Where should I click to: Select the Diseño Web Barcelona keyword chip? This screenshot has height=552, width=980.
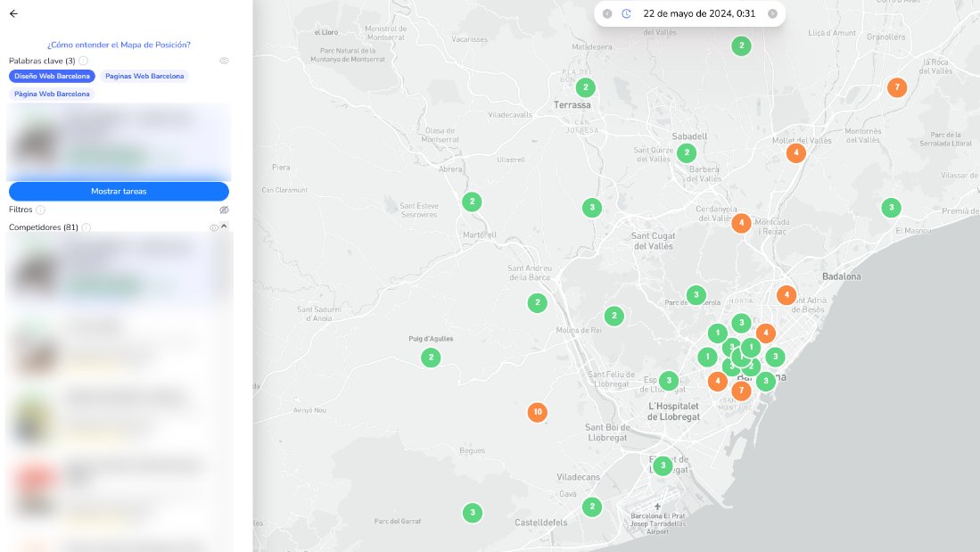pyautogui.click(x=51, y=76)
